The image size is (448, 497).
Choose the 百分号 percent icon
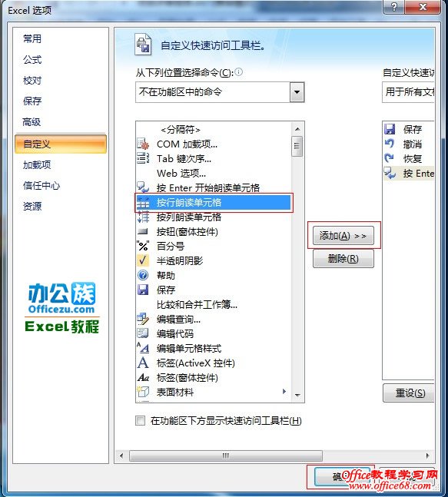143,247
